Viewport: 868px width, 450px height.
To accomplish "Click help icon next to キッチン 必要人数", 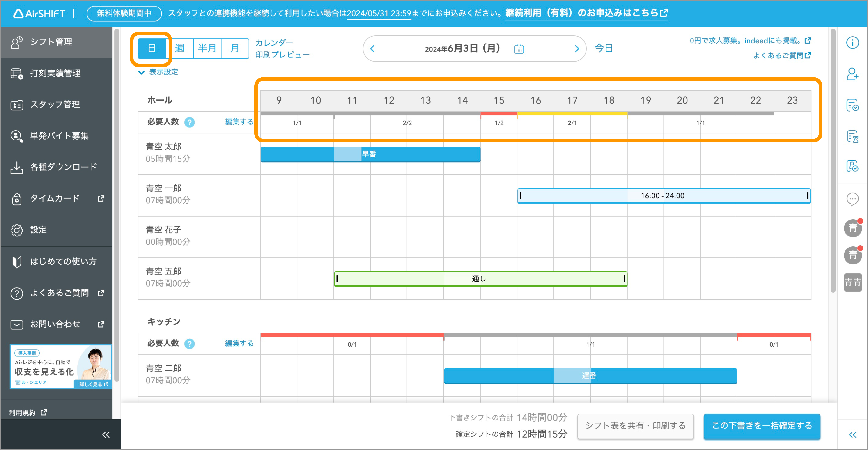I will click(x=190, y=344).
